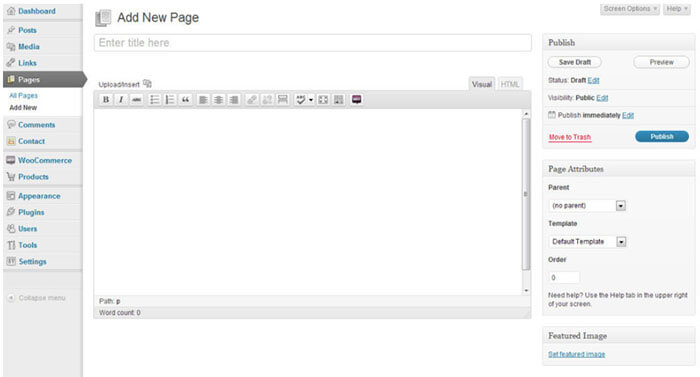Open the Users menu
Viewport: 700px width, 377px height.
click(27, 229)
